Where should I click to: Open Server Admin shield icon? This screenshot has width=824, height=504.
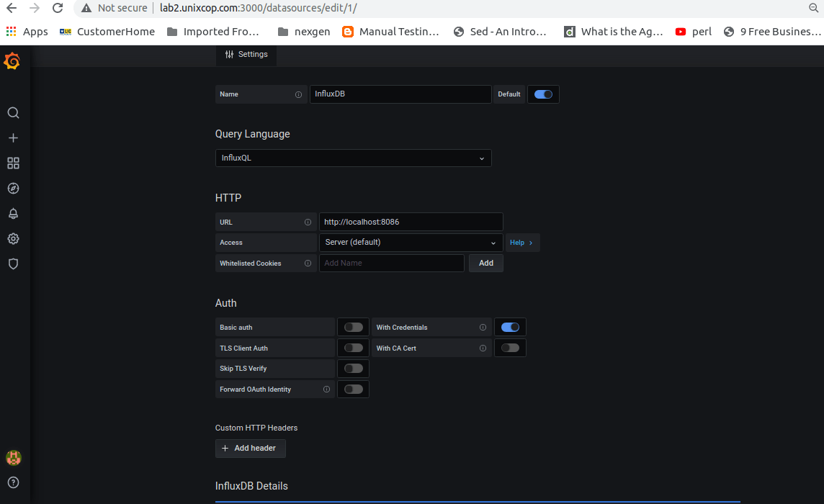(x=13, y=264)
